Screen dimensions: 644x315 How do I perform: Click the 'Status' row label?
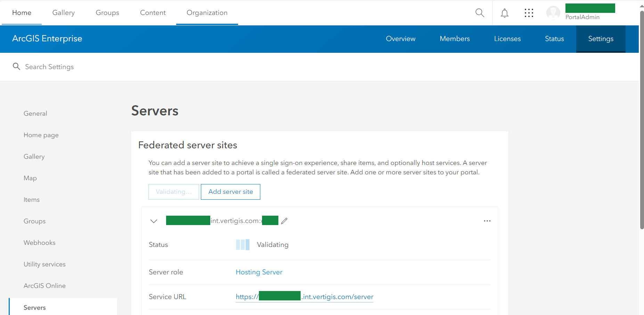158,245
